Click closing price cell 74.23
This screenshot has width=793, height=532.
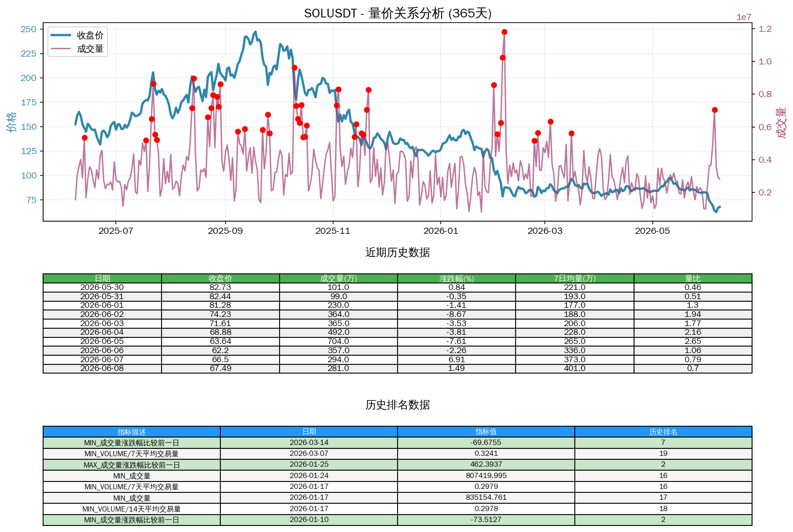tap(220, 314)
